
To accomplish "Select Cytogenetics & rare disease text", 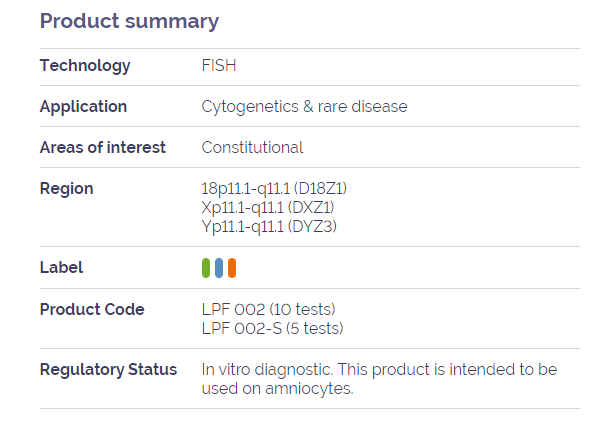I will tap(304, 107).
